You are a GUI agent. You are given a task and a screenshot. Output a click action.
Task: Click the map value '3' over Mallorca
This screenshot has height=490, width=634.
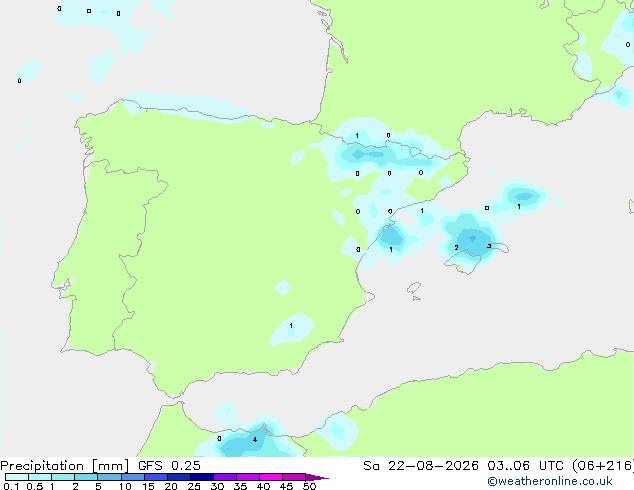(x=489, y=246)
